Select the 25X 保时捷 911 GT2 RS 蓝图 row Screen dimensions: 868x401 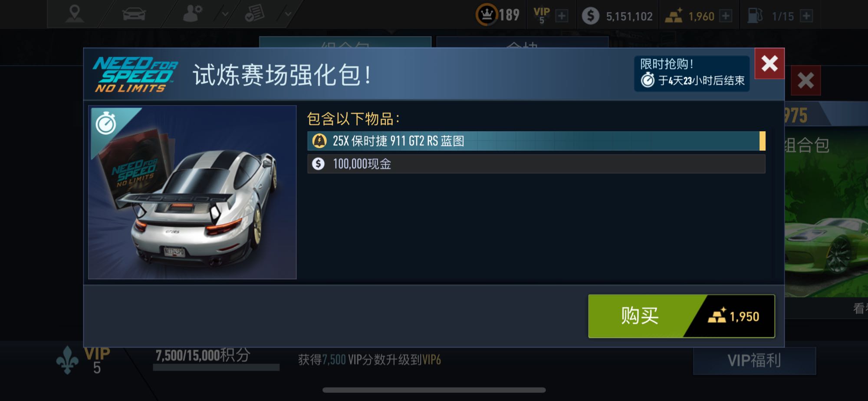tap(536, 141)
